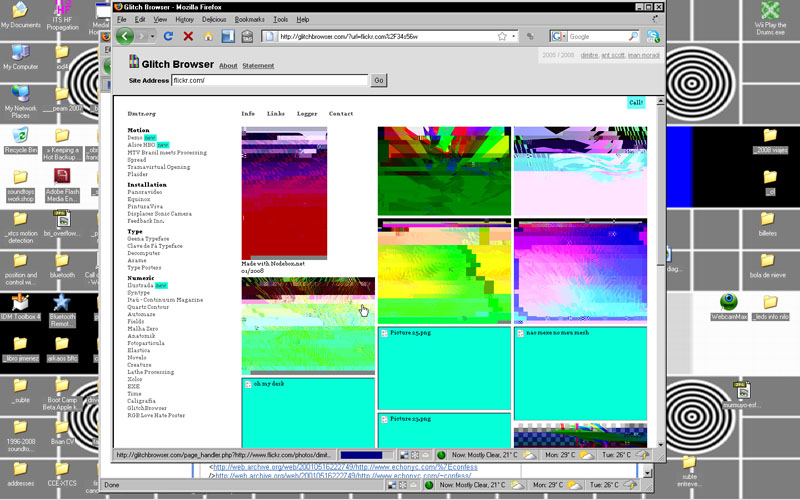Open the WebcamMax desktop icon
The image size is (800, 500).
(729, 307)
